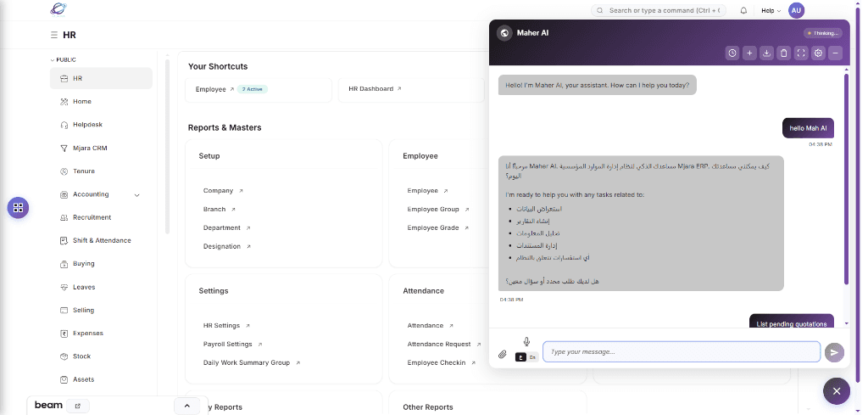This screenshot has width=868, height=415.
Task: Minimize the Maher AI chat panel
Action: [x=835, y=53]
